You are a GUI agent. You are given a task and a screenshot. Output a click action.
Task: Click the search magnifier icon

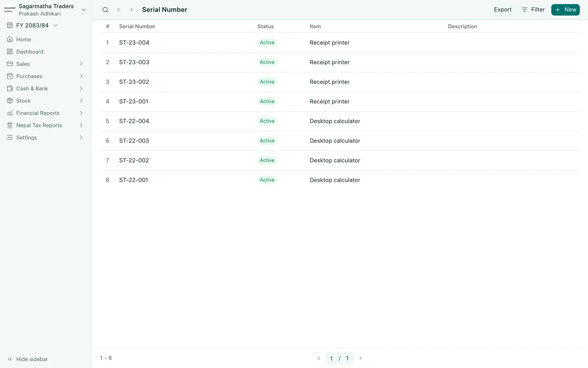pos(105,10)
